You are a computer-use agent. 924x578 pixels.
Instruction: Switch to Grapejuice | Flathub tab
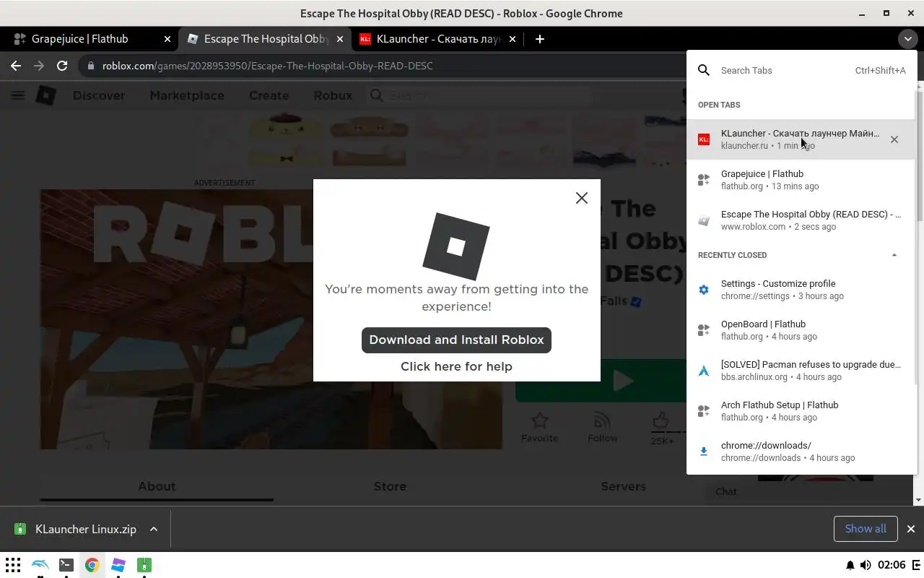(x=92, y=39)
